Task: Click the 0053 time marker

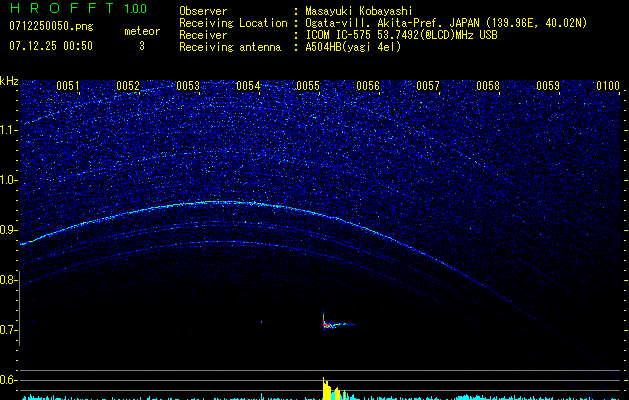Action: point(188,86)
